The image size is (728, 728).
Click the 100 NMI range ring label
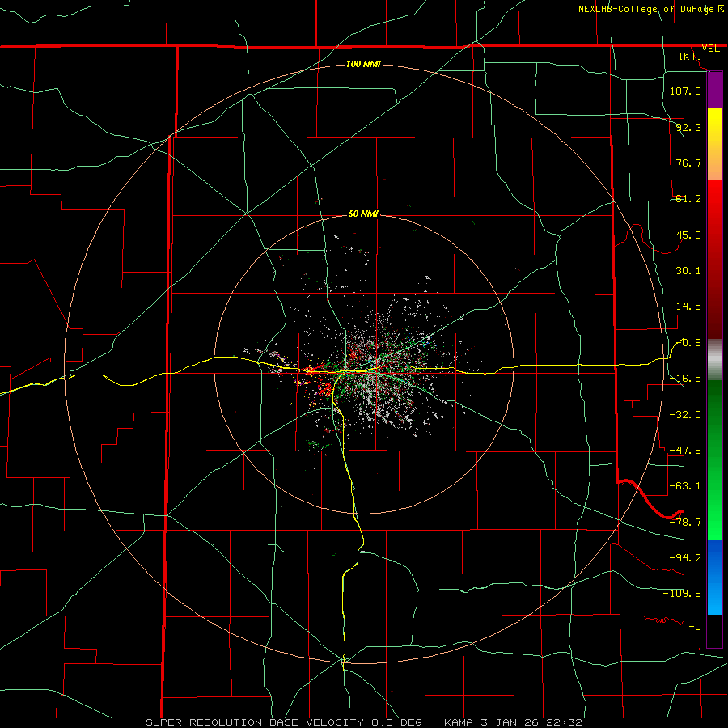point(363,64)
